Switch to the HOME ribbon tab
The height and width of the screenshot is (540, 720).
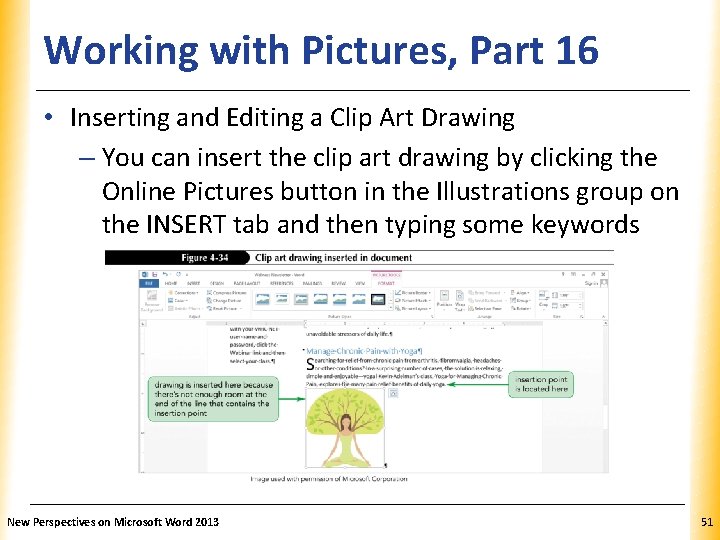point(171,283)
